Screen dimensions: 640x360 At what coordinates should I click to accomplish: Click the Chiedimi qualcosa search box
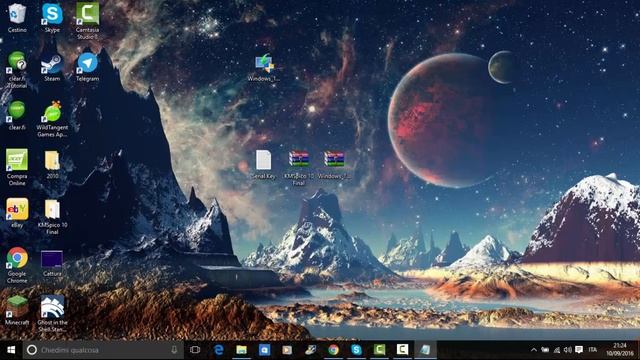103,350
